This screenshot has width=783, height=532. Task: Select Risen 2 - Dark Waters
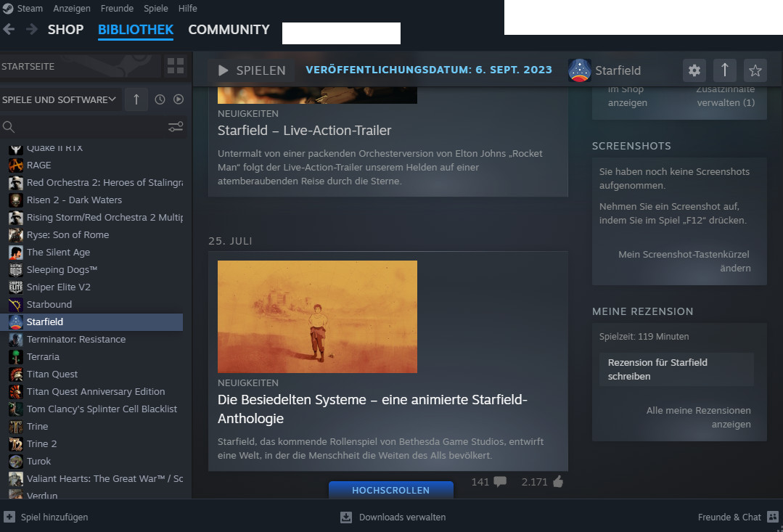[x=91, y=200]
